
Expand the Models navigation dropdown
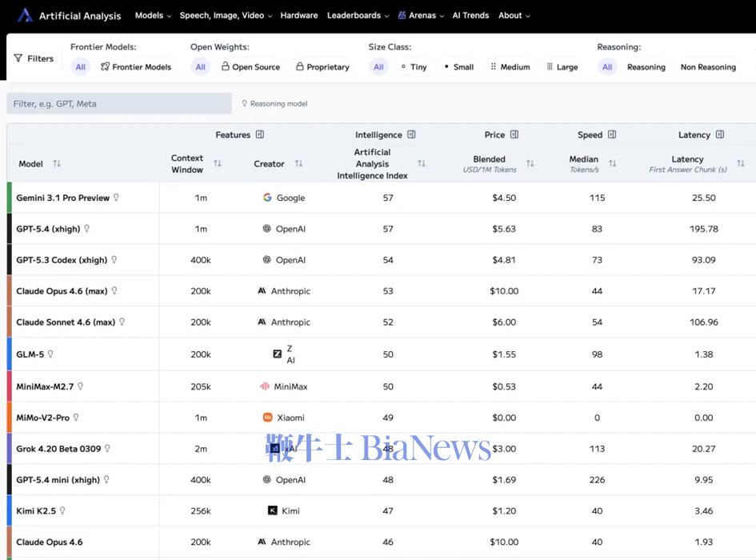[x=152, y=15]
